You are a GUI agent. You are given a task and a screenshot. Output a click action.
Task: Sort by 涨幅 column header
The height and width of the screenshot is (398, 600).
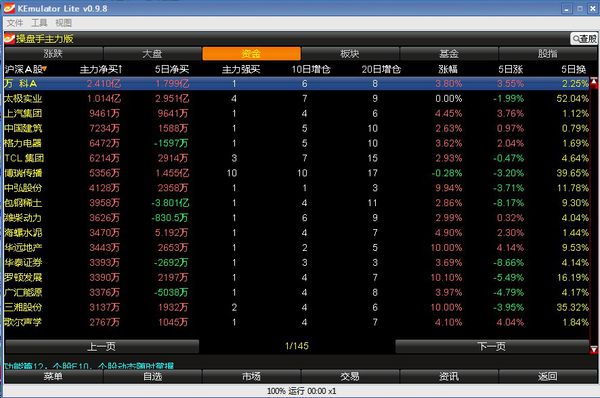coord(448,69)
